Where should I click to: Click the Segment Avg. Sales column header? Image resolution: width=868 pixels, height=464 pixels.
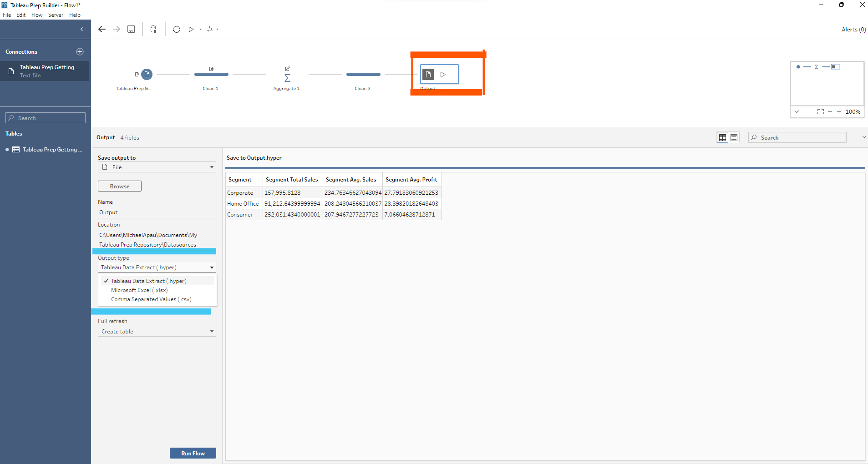(x=353, y=180)
